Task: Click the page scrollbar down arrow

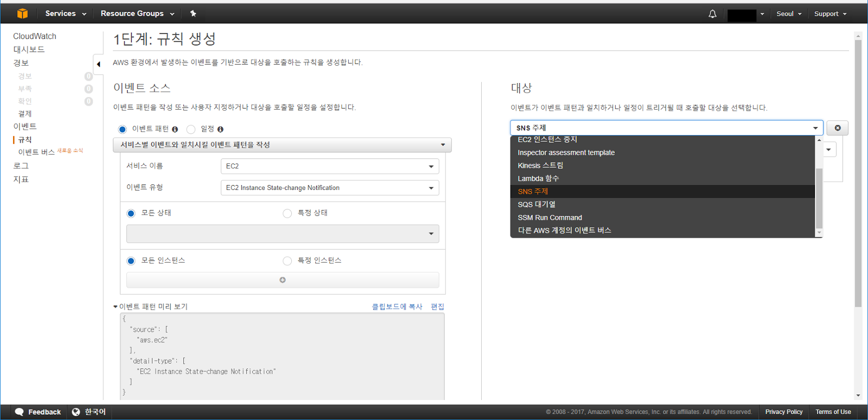Action: coord(858,396)
